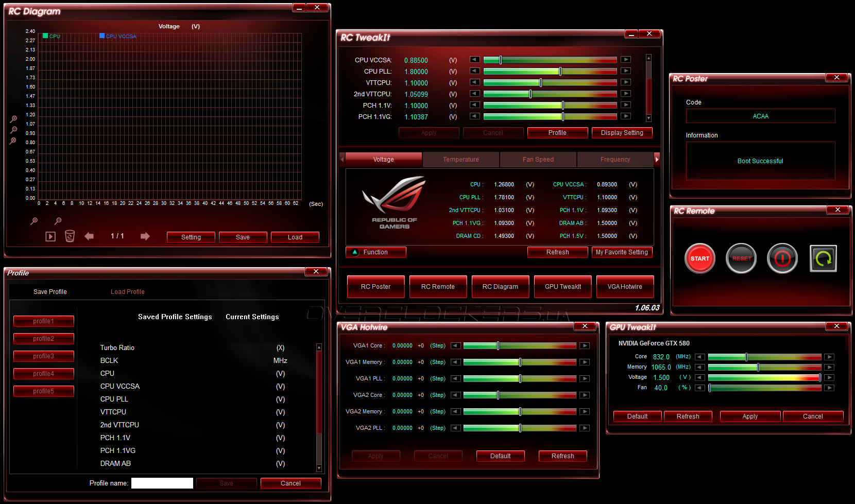The width and height of the screenshot is (855, 504).
Task: Click the power icon in RC Remote
Action: (x=782, y=258)
